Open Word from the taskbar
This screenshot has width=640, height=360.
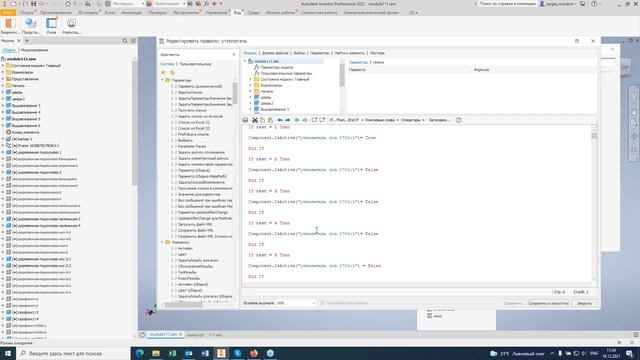[x=205, y=353]
